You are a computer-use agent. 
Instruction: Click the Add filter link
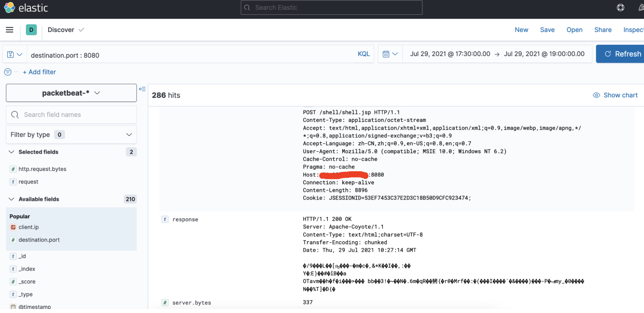coord(39,72)
